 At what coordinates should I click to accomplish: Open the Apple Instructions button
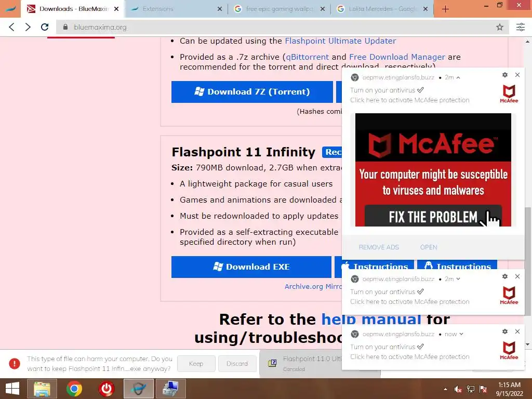[x=374, y=264]
